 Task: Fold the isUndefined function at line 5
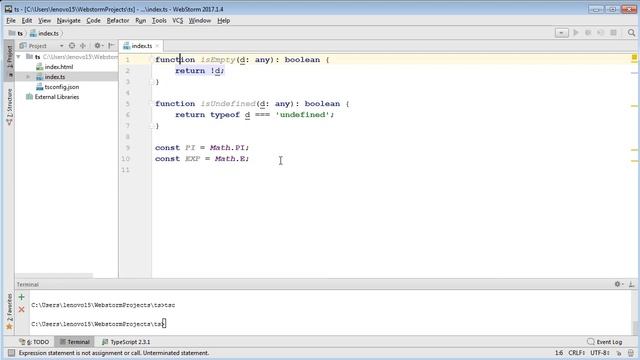click(x=152, y=104)
